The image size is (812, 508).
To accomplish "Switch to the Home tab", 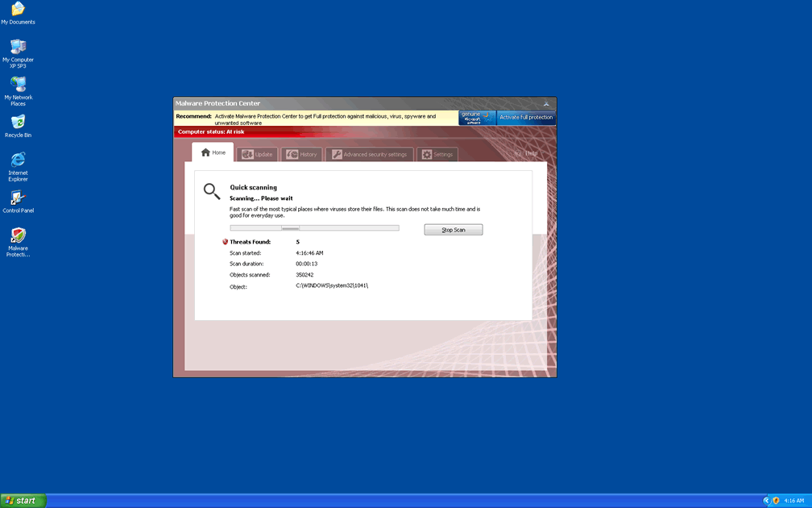I will tap(213, 153).
